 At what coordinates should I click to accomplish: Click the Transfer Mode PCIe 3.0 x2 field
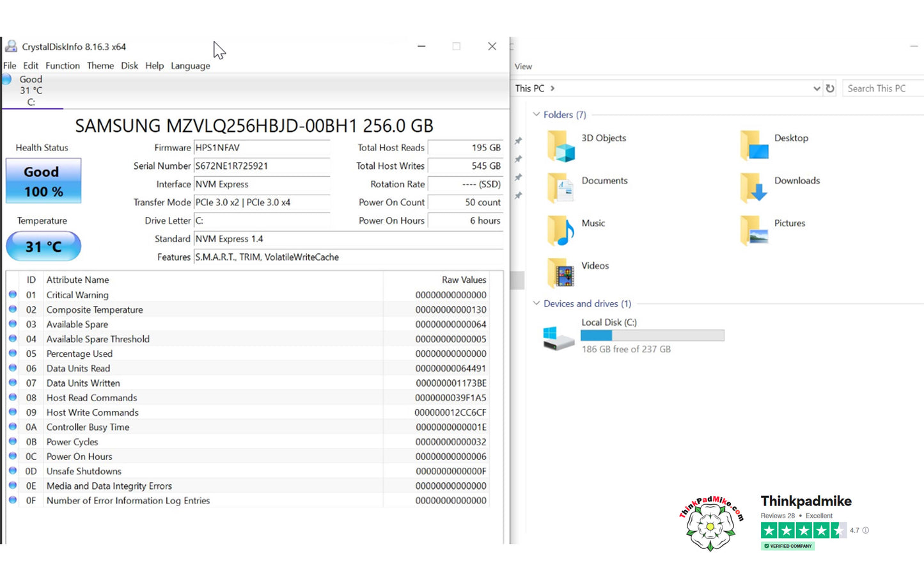pos(262,202)
